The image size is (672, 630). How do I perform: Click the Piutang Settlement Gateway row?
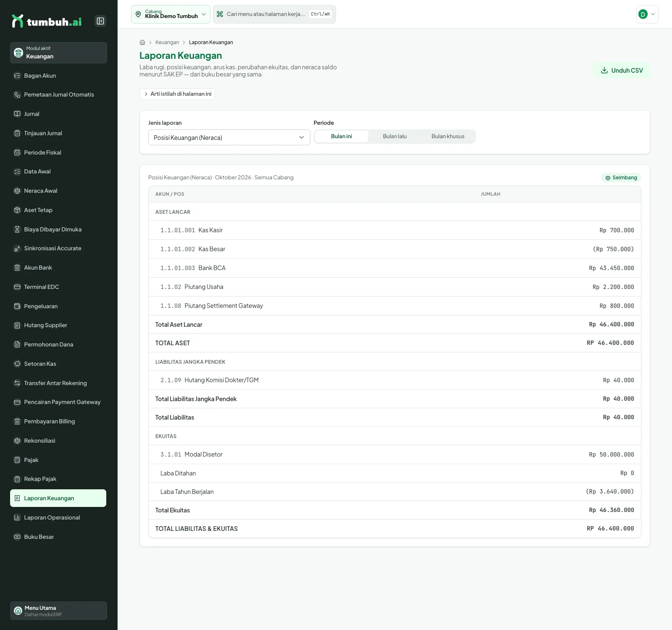(395, 306)
